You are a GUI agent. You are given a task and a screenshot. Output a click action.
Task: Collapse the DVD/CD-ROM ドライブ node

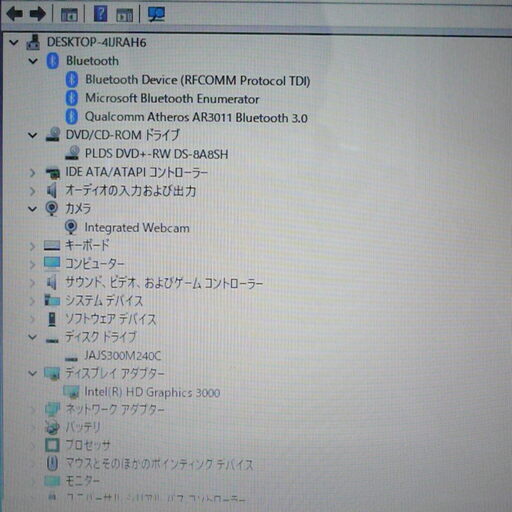[32, 135]
